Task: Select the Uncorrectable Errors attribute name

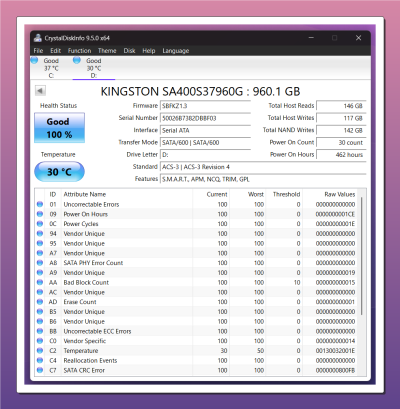Action: (x=91, y=204)
